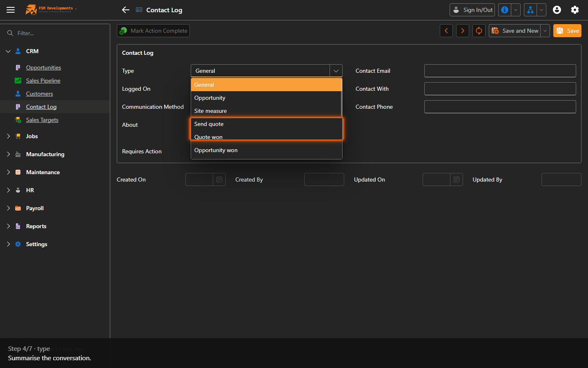The height and width of the screenshot is (368, 588).
Task: Click the Sales Targets icon
Action: pos(18,120)
